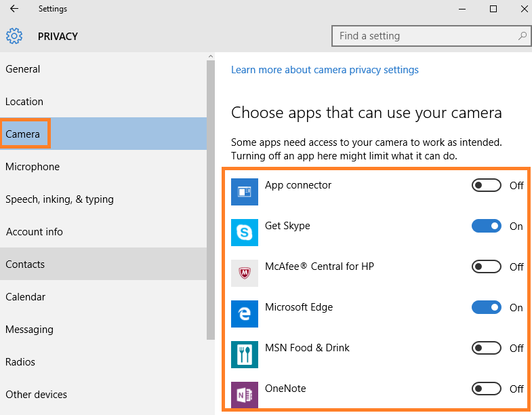Screen dimensions: 532x415
Task: Go to Microphone privacy settings
Action: [103, 166]
